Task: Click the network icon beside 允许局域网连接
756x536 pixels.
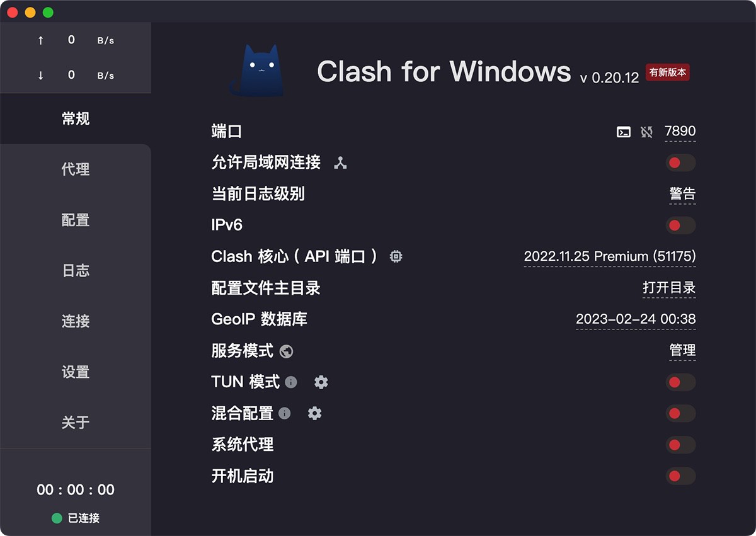Action: (340, 163)
